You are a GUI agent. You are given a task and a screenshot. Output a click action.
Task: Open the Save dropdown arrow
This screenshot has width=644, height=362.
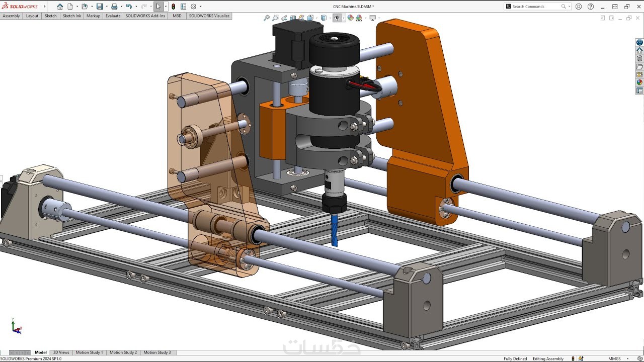pos(106,7)
